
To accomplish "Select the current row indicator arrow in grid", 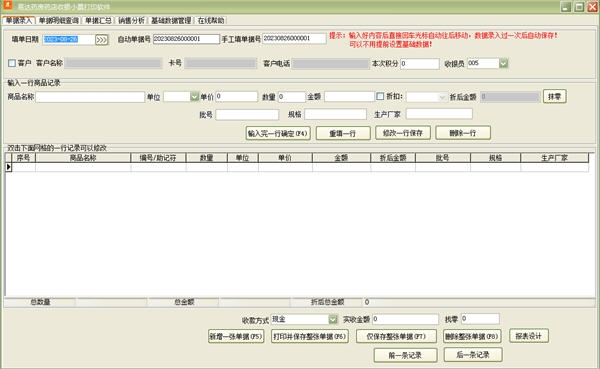I will pos(8,167).
